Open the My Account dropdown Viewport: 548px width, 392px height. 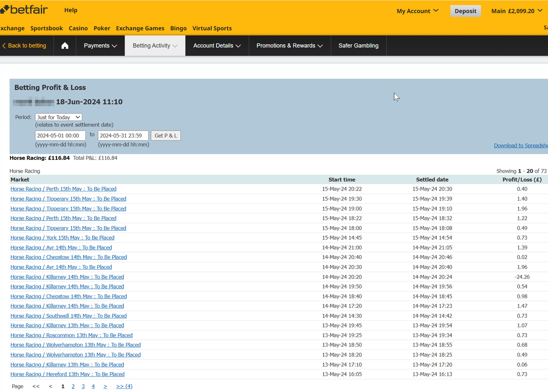(x=417, y=11)
